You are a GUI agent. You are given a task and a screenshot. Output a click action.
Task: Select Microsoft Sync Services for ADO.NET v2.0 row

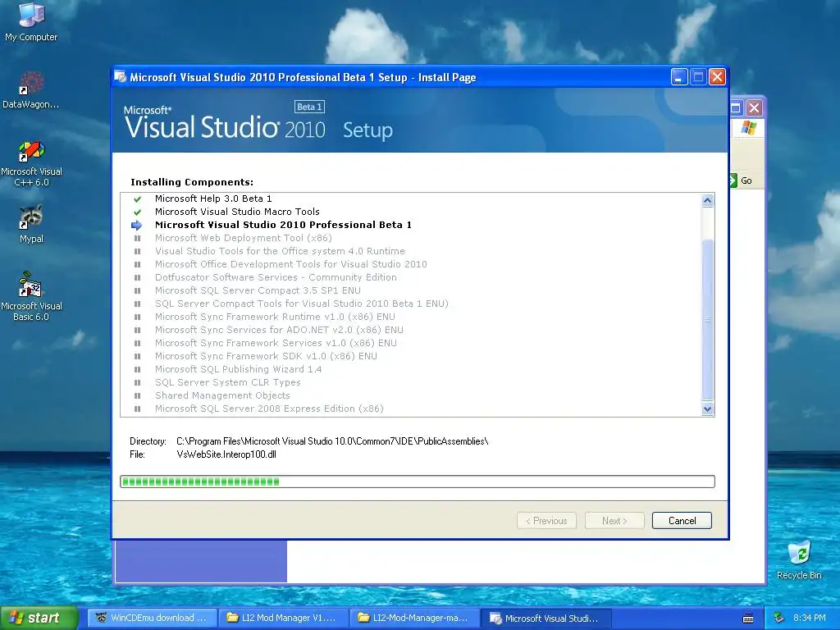tap(279, 330)
